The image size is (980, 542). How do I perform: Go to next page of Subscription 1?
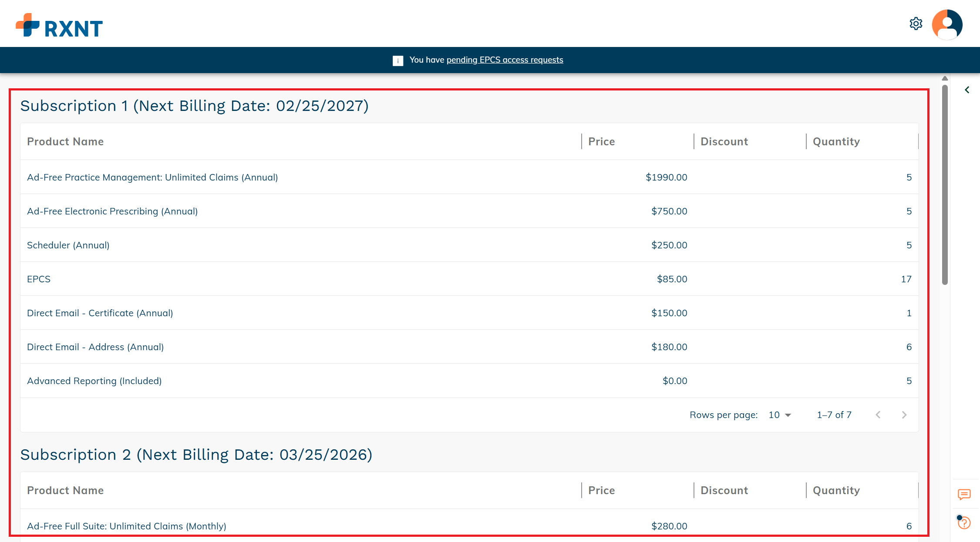tap(904, 415)
